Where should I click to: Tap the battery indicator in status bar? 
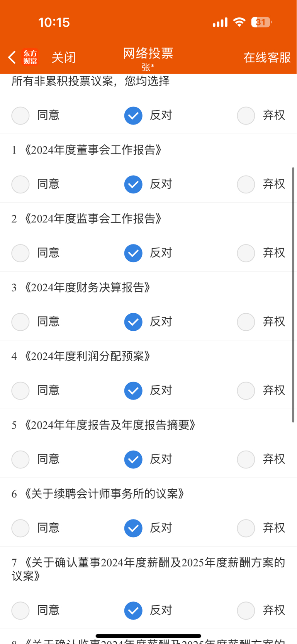pyautogui.click(x=261, y=22)
